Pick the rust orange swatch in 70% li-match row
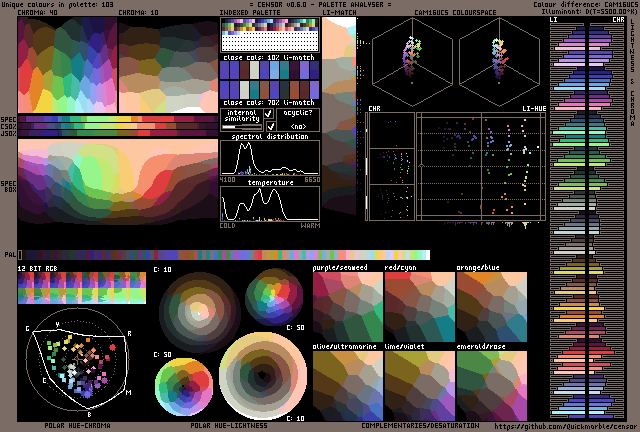Screen dimensions: 640x432 point(294,90)
